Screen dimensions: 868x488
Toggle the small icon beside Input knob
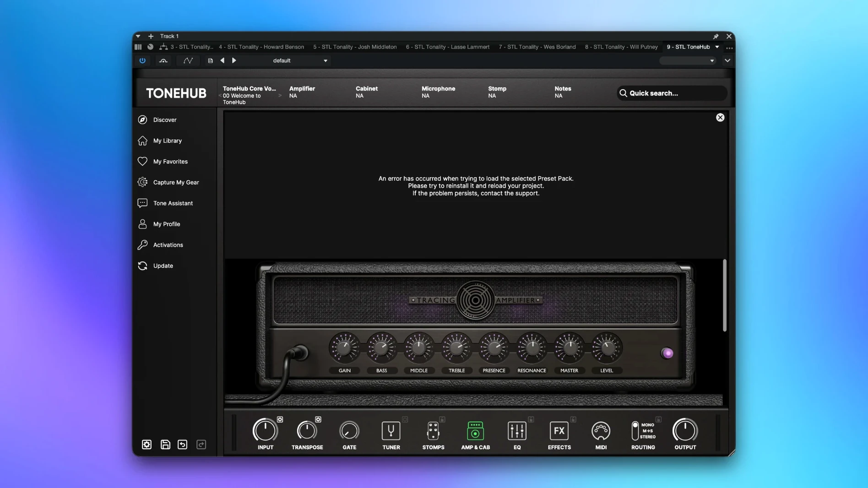280,419
